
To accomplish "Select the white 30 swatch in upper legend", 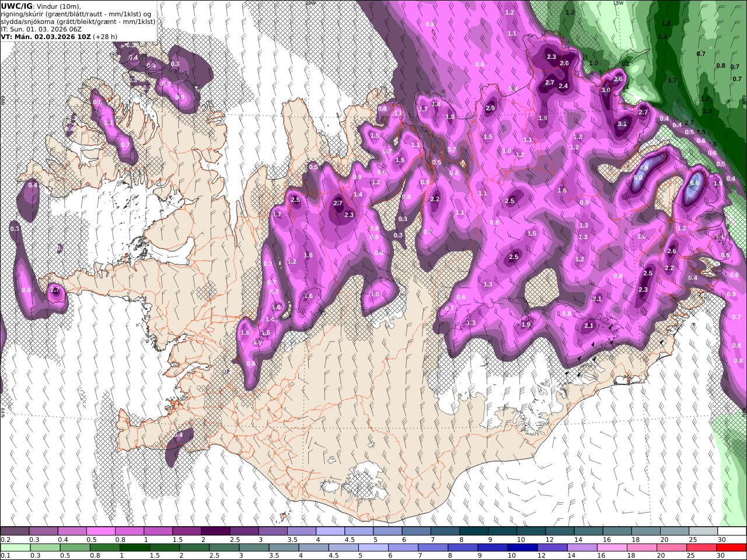I will [x=732, y=531].
